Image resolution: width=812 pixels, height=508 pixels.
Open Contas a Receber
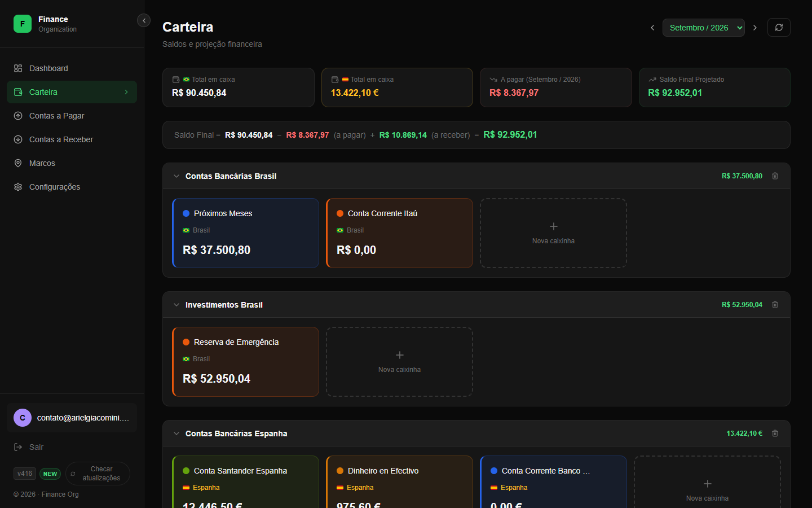click(72, 139)
